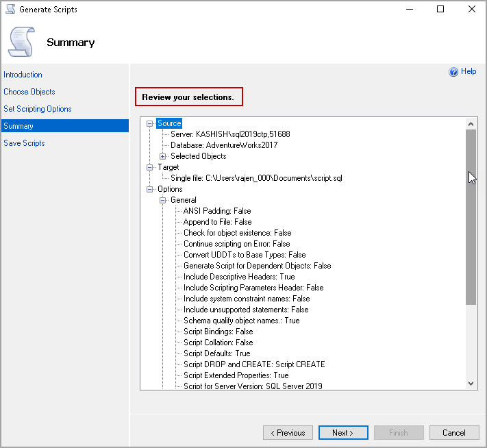This screenshot has width=487, height=448.
Task: Expand the Selected Objects node
Action: coord(163,156)
